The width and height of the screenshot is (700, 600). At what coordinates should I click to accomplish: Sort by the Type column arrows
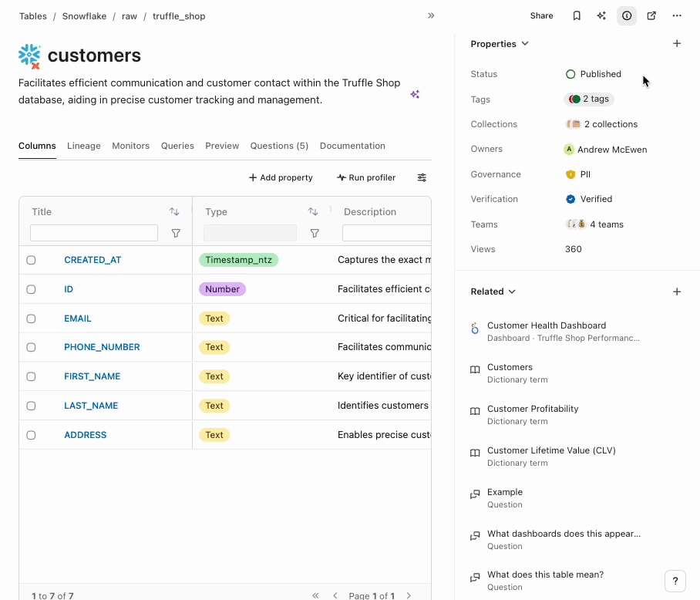click(x=313, y=211)
